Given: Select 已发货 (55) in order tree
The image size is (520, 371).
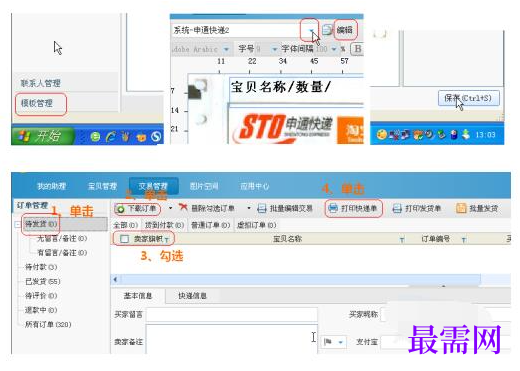Looking at the screenshot, I should 43,281.
